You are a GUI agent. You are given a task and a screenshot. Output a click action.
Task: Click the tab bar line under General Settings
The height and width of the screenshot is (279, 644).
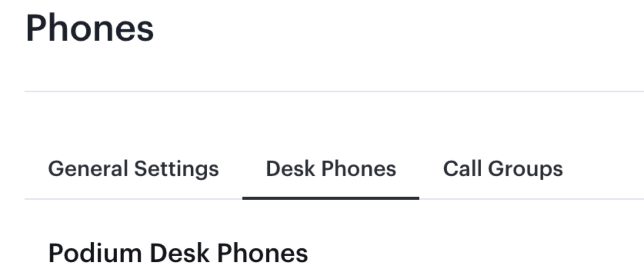133,199
